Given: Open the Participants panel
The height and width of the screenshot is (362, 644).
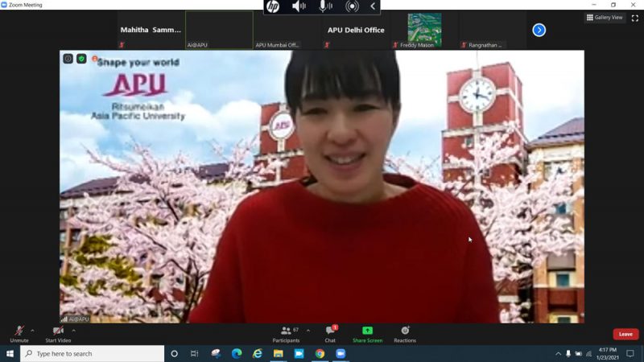Looking at the screenshot, I should click(287, 334).
